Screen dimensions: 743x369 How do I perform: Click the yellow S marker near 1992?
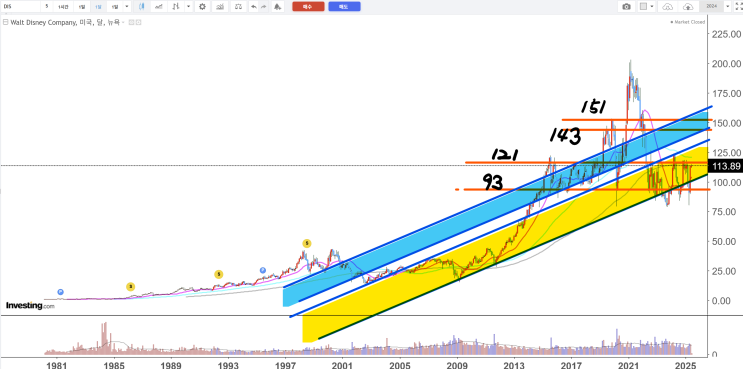coord(218,274)
